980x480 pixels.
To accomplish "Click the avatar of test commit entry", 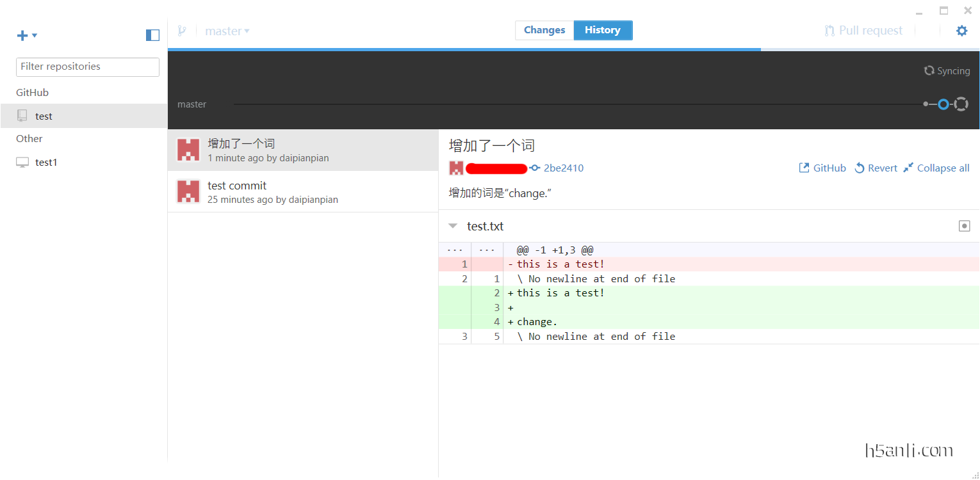I will click(188, 191).
